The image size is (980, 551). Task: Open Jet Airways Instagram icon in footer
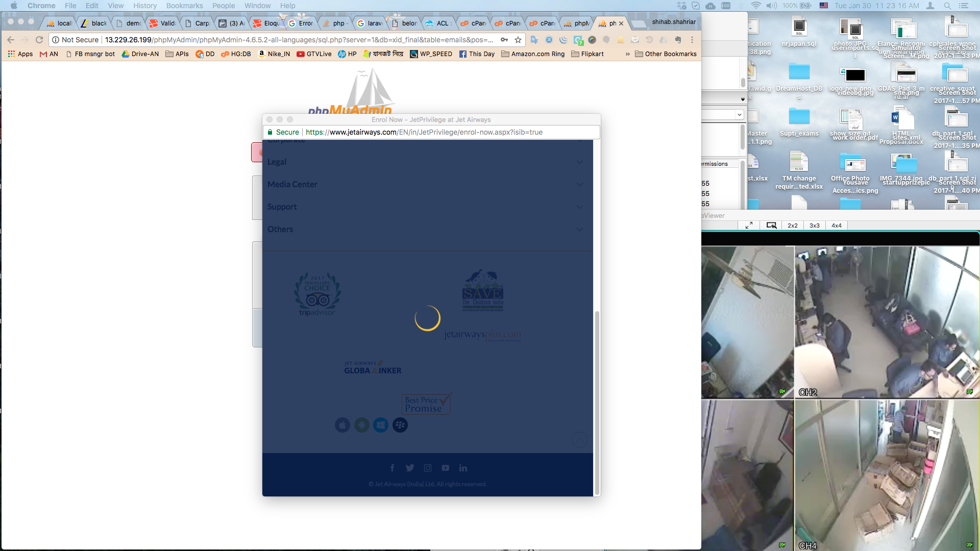click(428, 468)
